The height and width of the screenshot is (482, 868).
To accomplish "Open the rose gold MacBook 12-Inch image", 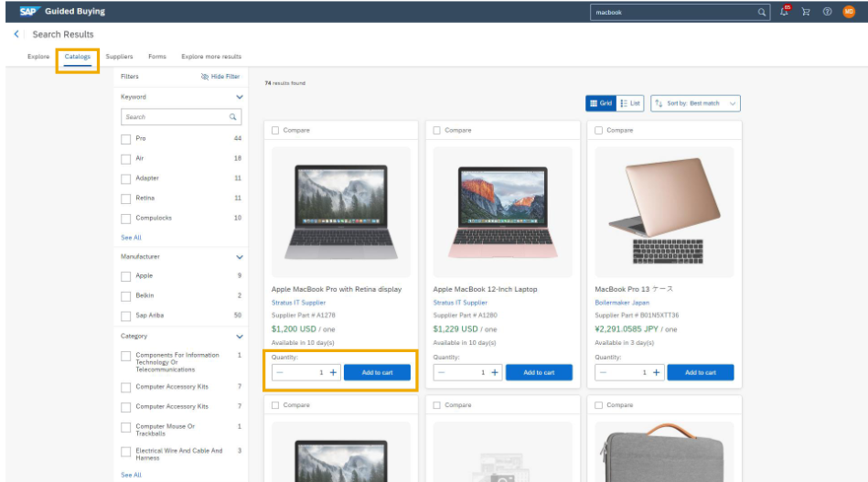I will click(x=503, y=212).
